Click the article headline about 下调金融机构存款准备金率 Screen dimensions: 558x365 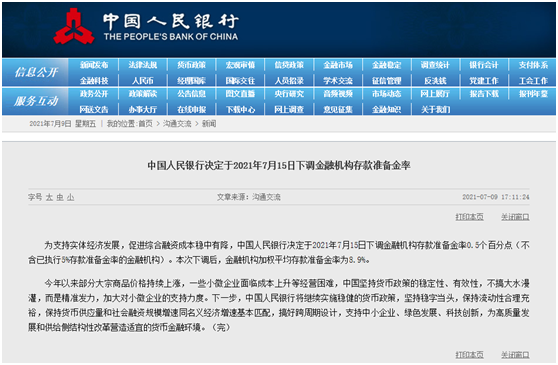tap(279, 165)
